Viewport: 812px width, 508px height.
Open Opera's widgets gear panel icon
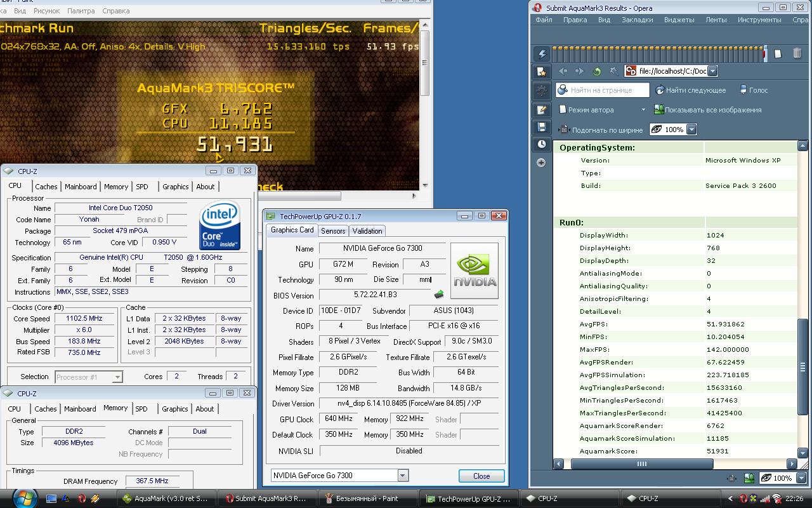(541, 90)
